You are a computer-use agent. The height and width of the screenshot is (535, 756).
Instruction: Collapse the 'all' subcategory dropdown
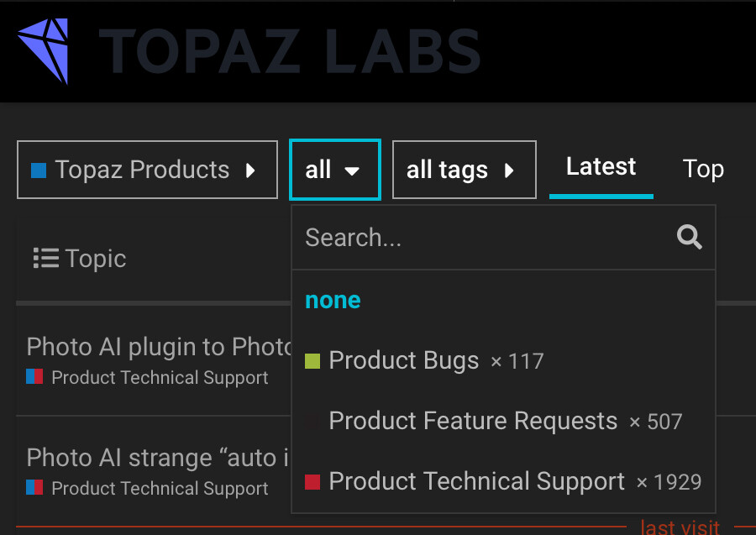coord(334,170)
